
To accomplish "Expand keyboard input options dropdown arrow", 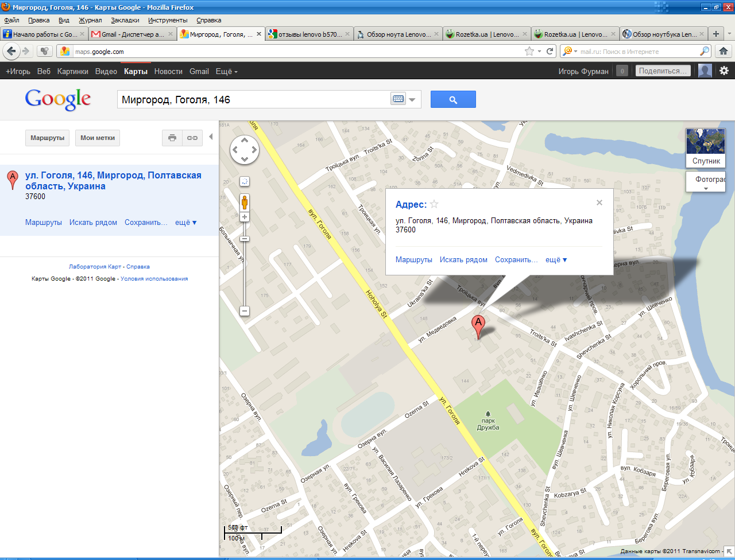I will [412, 100].
